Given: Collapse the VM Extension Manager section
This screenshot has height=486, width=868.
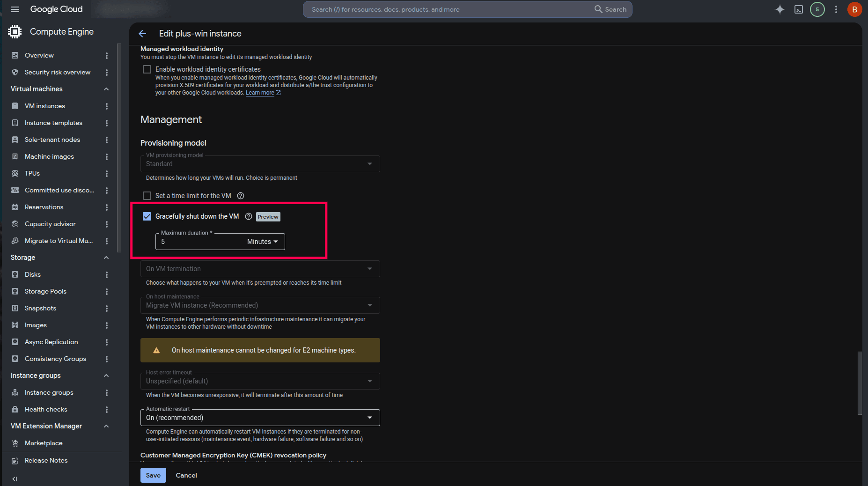Looking at the screenshot, I should click(106, 426).
